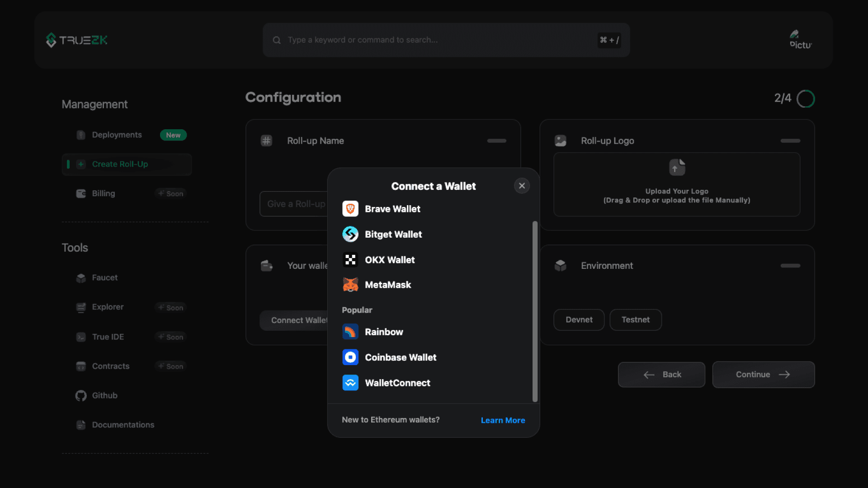868x488 pixels.
Task: Select the Devnet environment
Action: coord(579,320)
